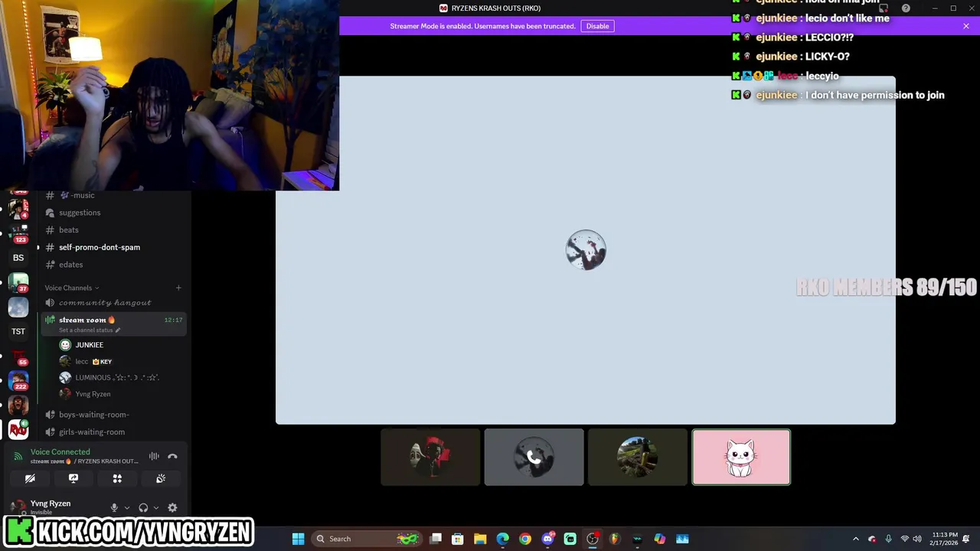Open the RKO server icon in server list
This screenshot has width=980, height=551.
(x=18, y=429)
